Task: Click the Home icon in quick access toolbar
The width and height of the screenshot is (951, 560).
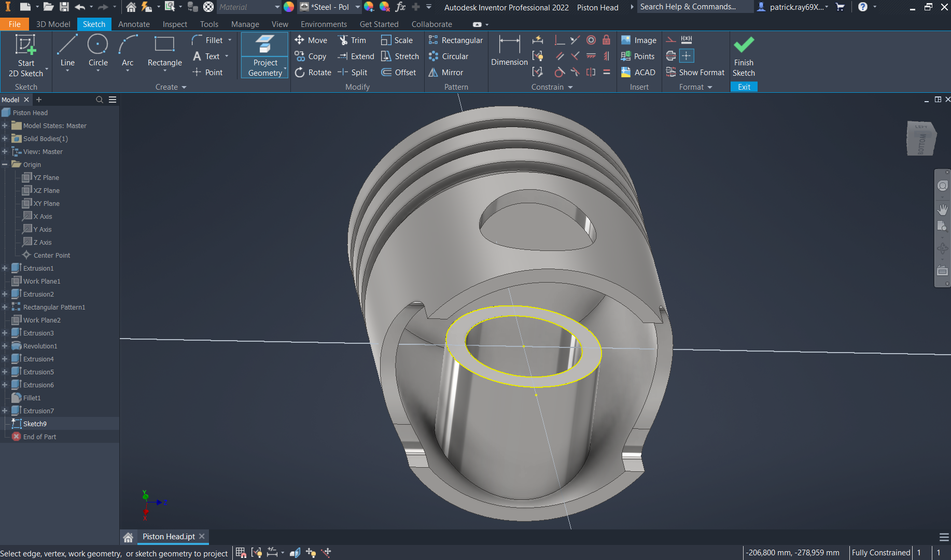Action: [131, 7]
